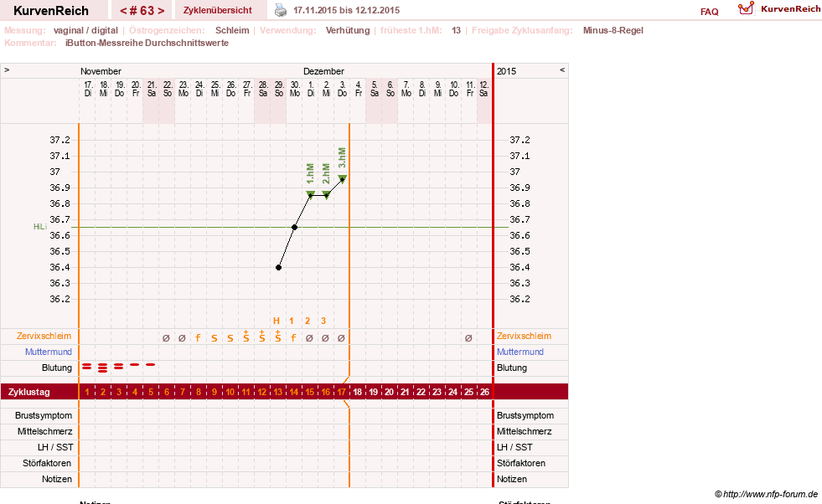
Task: Go to next cycle with > arrow
Action: [x=162, y=11]
